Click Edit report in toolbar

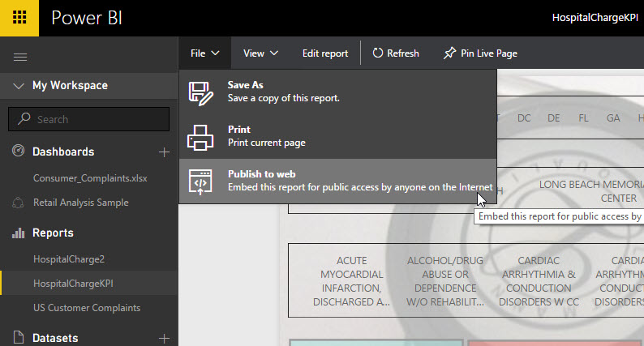(325, 53)
